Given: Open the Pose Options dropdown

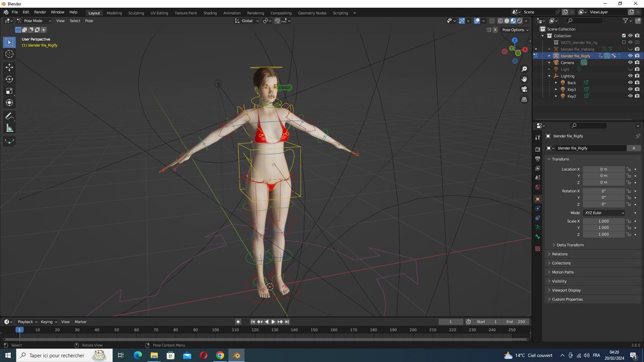Looking at the screenshot, I should pos(515,30).
